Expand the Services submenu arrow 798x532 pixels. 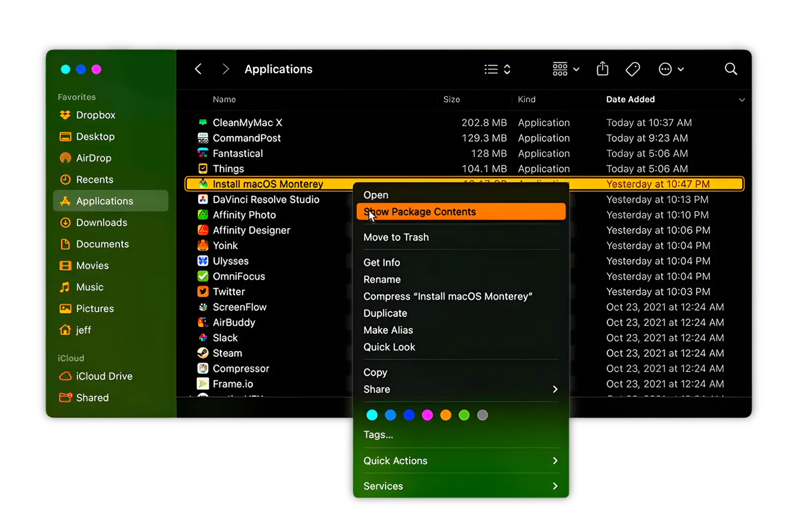click(x=555, y=486)
